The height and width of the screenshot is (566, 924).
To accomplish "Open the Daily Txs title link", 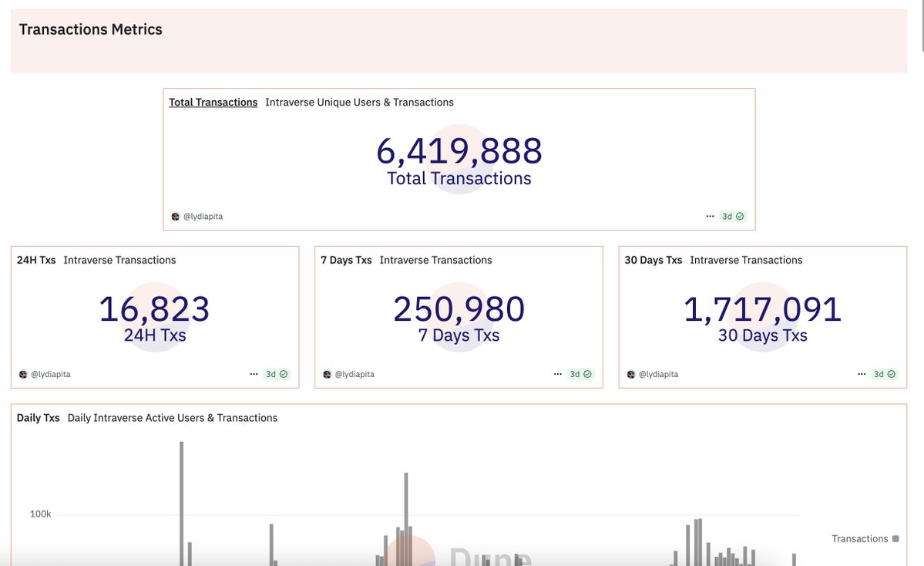I will tap(38, 418).
